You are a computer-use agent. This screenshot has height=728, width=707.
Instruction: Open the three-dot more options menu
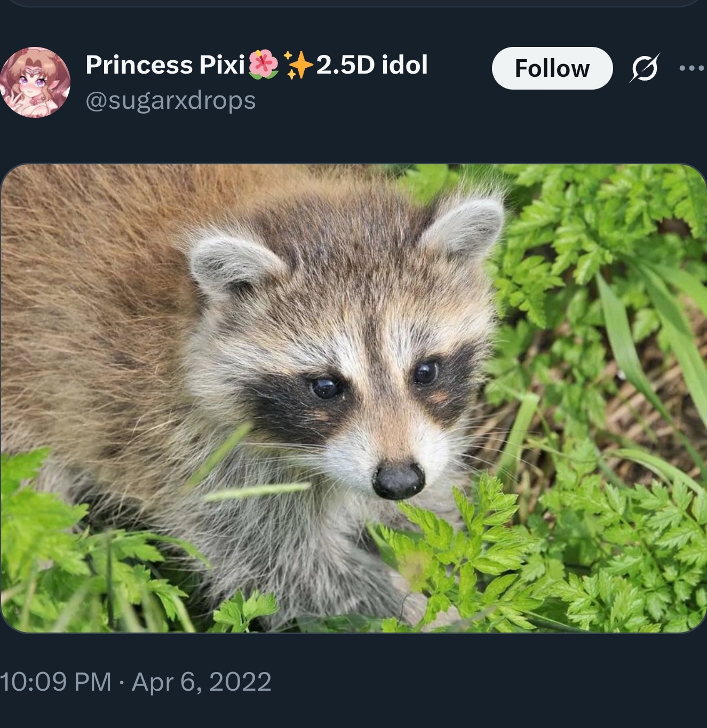coord(692,68)
